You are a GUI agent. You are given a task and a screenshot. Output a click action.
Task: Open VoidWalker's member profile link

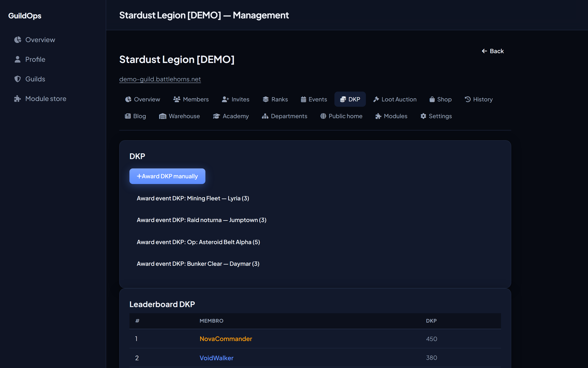(216, 358)
